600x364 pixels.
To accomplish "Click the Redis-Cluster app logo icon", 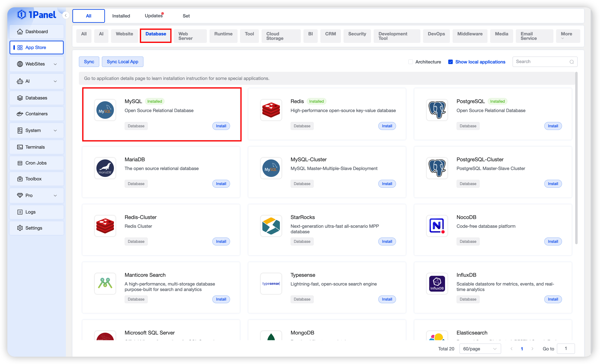I will pyautogui.click(x=105, y=226).
